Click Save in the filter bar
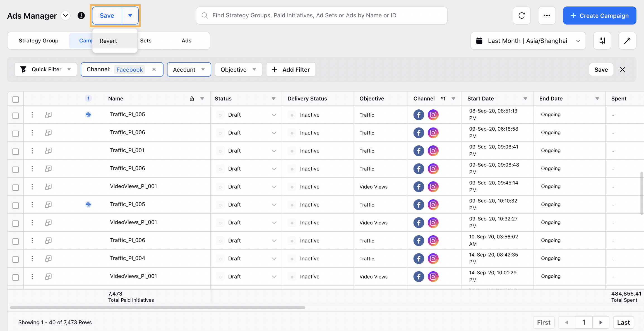Image resolution: width=644 pixels, height=331 pixels. [601, 69]
